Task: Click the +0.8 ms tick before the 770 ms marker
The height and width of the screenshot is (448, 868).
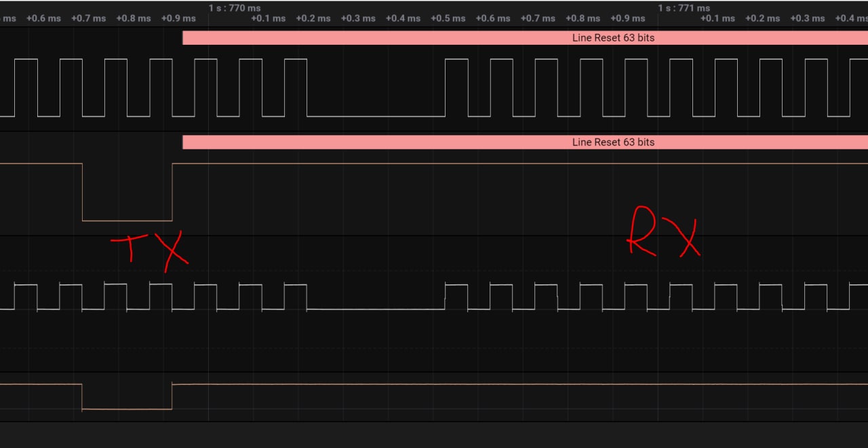Action: coord(134,18)
